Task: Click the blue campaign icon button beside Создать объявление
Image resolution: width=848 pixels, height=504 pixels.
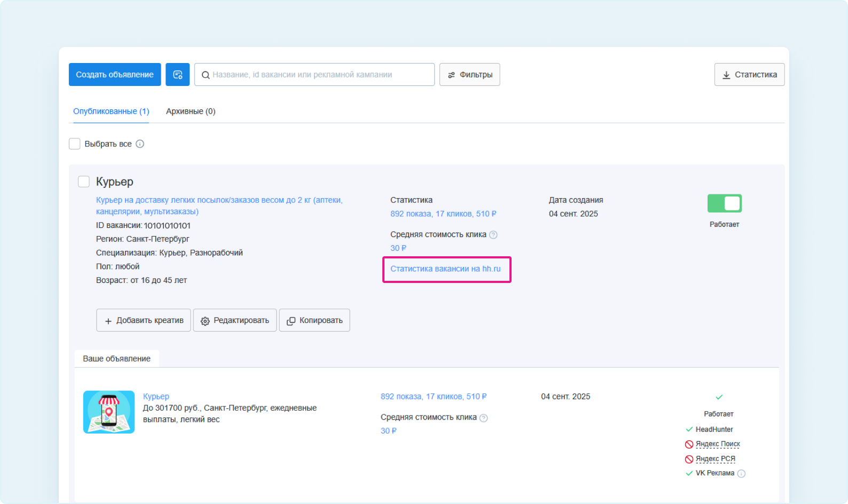Action: click(177, 75)
